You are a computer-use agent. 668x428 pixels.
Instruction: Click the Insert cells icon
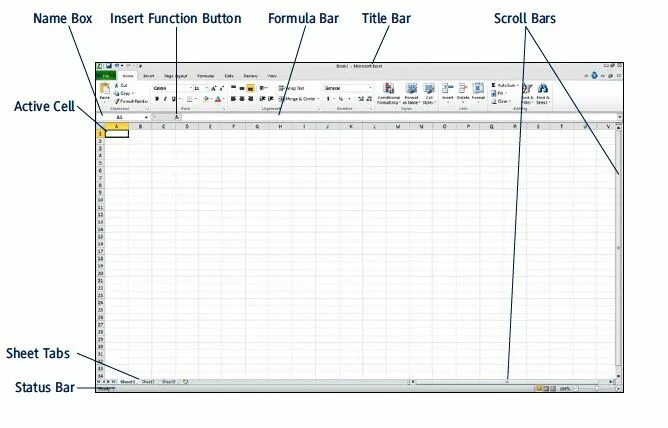(x=447, y=89)
